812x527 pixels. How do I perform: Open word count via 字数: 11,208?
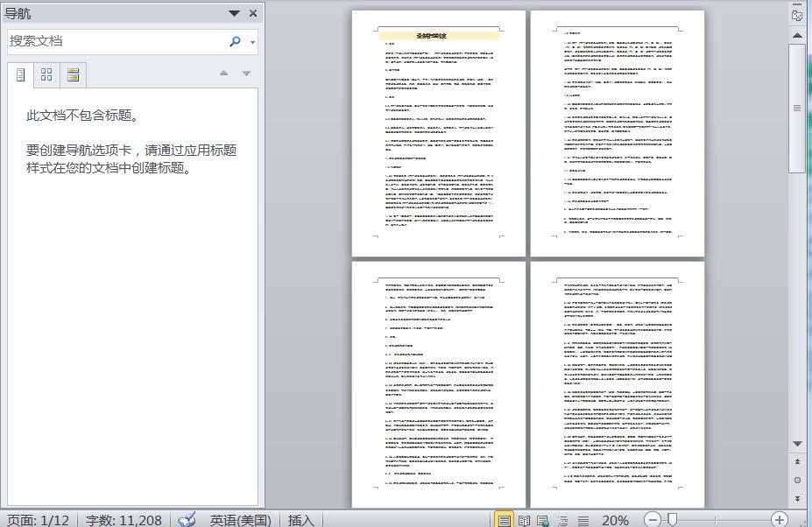tap(124, 520)
